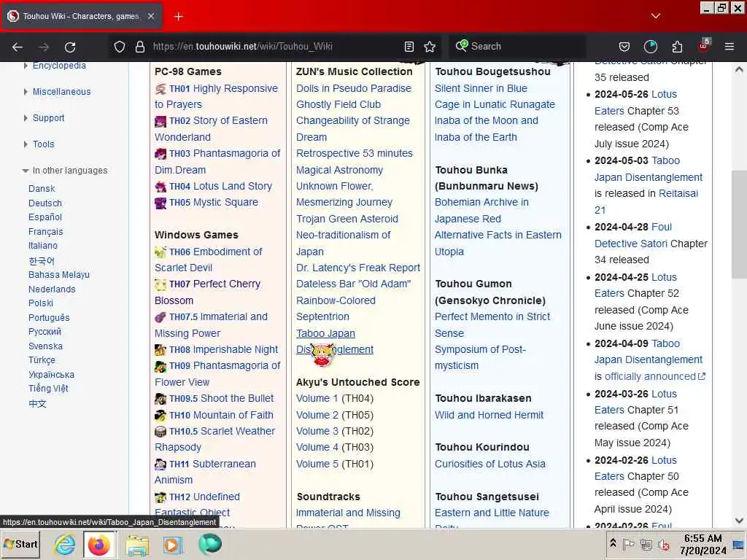Image resolution: width=747 pixels, height=560 pixels.
Task: Open a new tab with plus icon
Action: (179, 17)
